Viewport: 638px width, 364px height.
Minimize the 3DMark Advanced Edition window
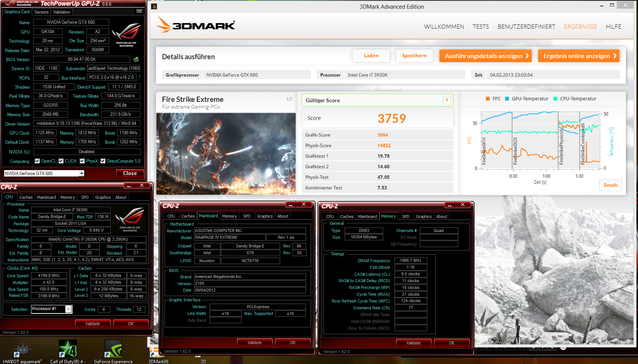coord(602,6)
